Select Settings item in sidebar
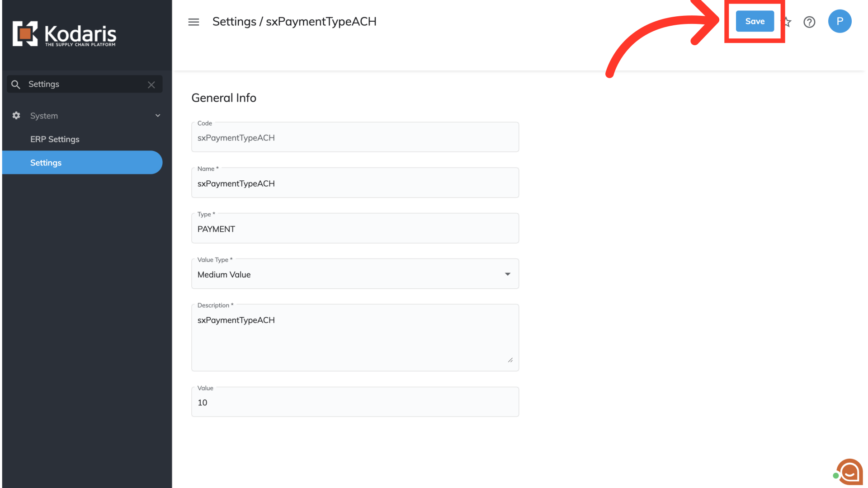The height and width of the screenshot is (488, 868). click(46, 163)
